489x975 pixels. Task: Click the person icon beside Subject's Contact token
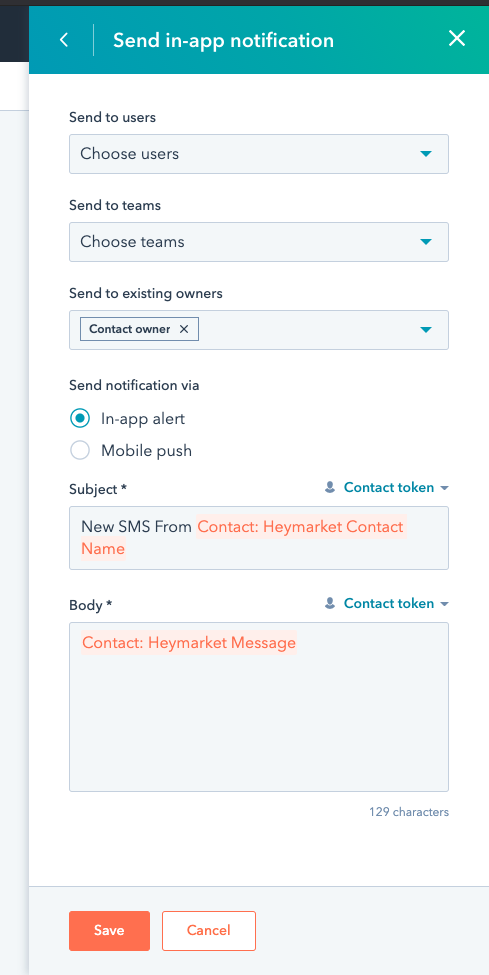click(x=330, y=488)
